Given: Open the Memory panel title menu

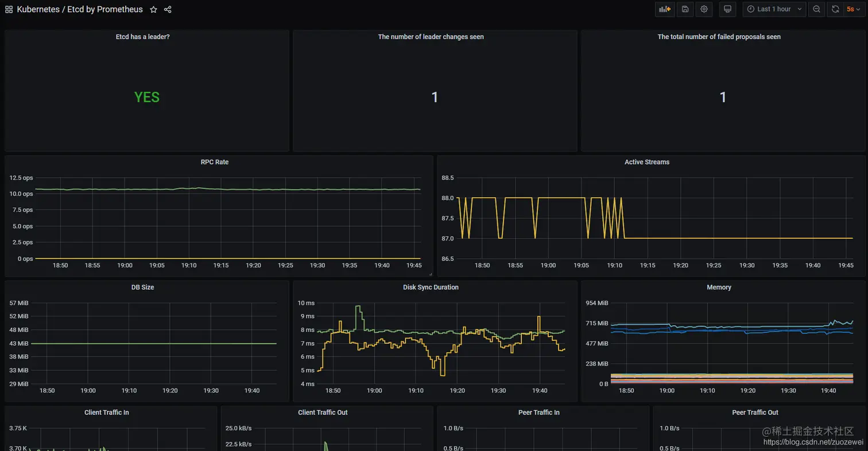Looking at the screenshot, I should [719, 287].
